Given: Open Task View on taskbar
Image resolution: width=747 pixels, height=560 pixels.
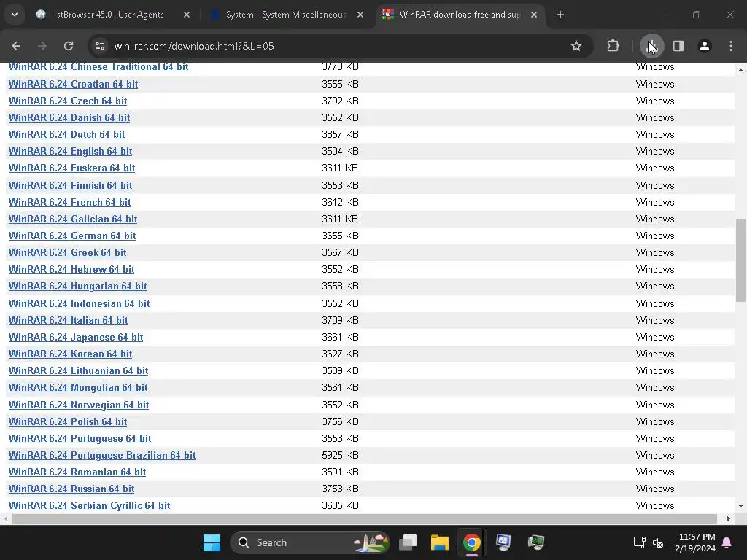Looking at the screenshot, I should click(x=408, y=542).
